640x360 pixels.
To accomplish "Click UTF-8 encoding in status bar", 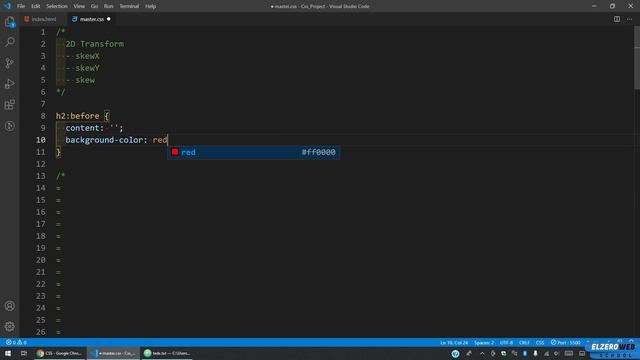I will coord(506,342).
